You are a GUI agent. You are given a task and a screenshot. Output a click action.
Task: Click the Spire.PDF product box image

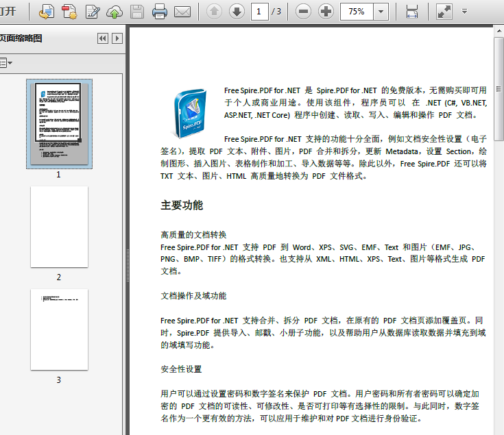point(190,113)
